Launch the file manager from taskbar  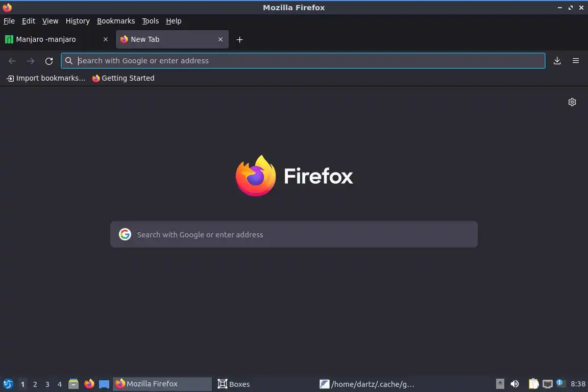[x=73, y=384]
